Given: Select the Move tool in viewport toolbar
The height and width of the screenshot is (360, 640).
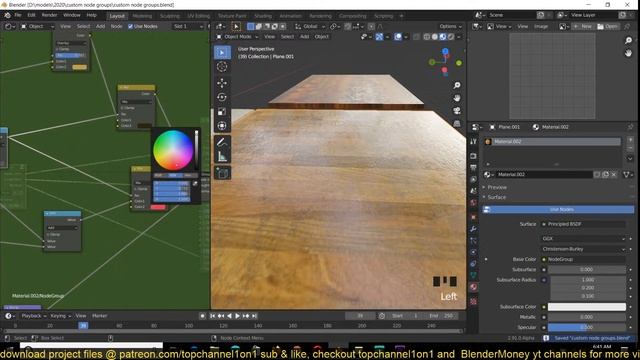Looking at the screenshot, I should (222, 83).
